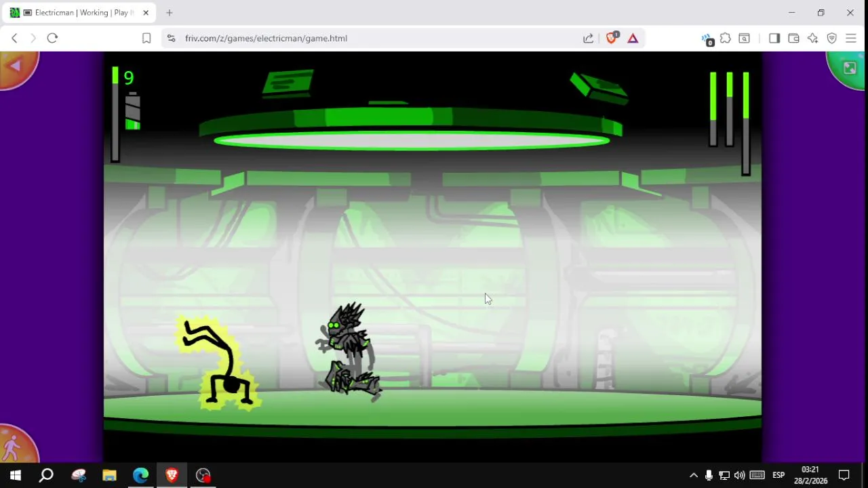Share this page using the share icon
Image resolution: width=868 pixels, height=488 pixels.
tap(588, 39)
